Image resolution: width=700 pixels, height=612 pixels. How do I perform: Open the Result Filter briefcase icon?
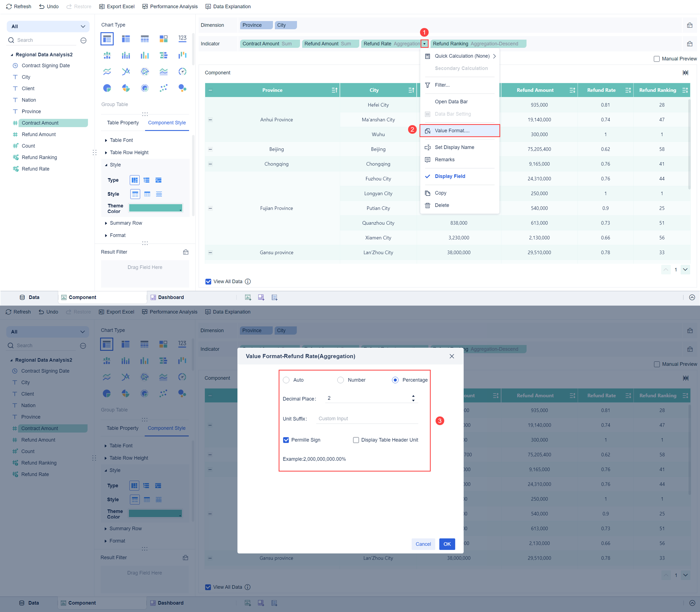[186, 252]
